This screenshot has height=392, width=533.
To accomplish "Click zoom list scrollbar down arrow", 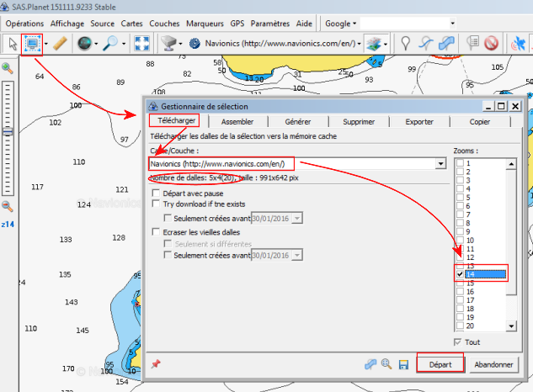I will pyautogui.click(x=511, y=326).
